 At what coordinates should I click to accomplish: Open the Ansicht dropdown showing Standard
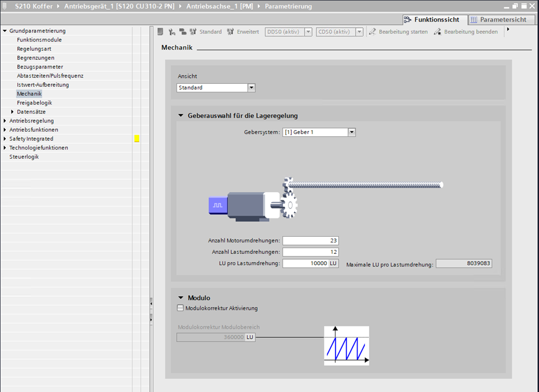(x=251, y=88)
